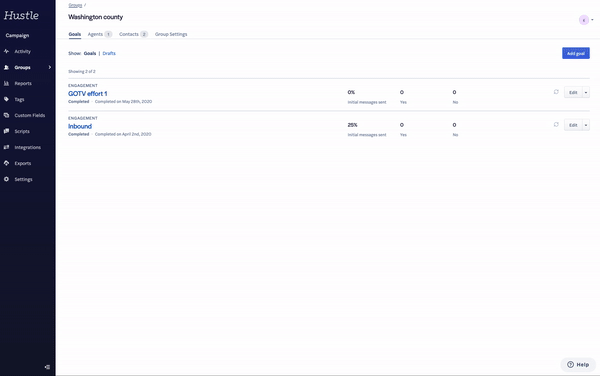Image resolution: width=600 pixels, height=376 pixels.
Task: Click the 'Washington county' page title
Action: (96, 17)
